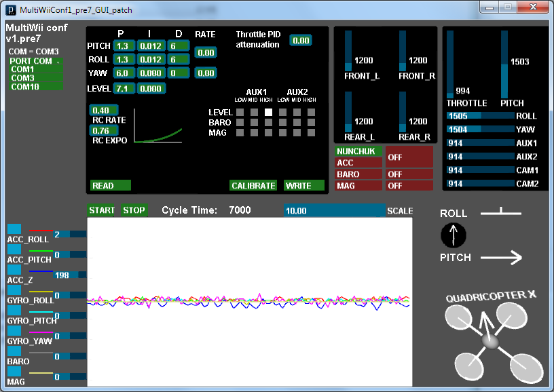Click the ROLL channel bar 1505
554x392 pixels.
click(481, 116)
